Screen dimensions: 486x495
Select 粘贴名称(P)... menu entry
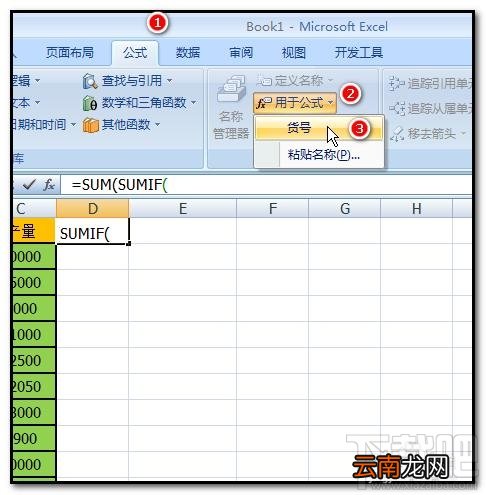(x=319, y=154)
